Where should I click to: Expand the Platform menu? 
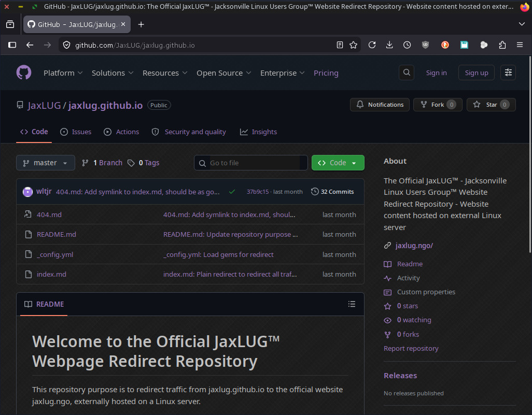click(x=63, y=73)
